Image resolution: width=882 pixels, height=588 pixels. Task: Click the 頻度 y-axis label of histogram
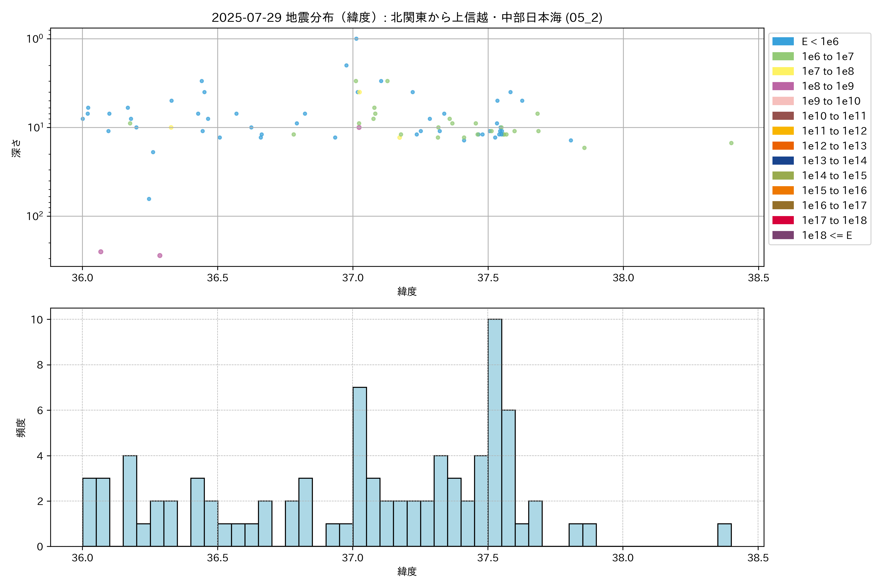tap(21, 428)
